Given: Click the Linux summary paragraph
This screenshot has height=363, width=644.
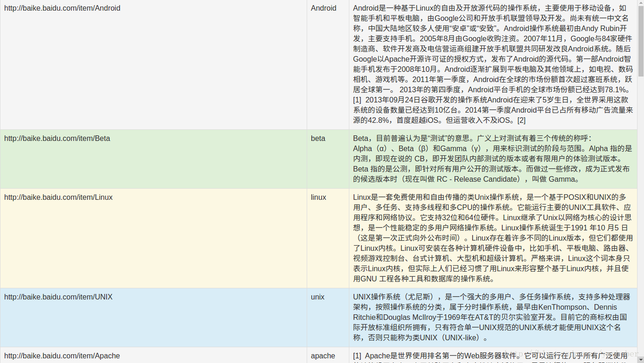Looking at the screenshot, I should pos(493,238).
